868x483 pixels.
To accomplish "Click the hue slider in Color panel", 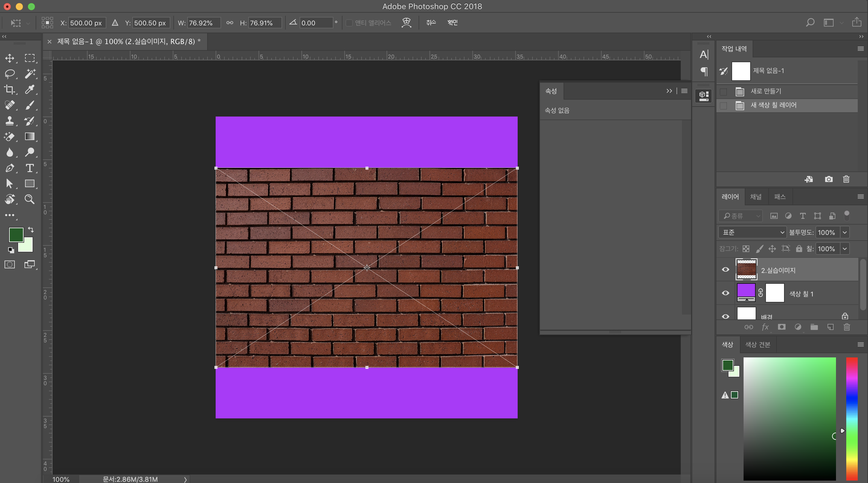I will [852, 419].
